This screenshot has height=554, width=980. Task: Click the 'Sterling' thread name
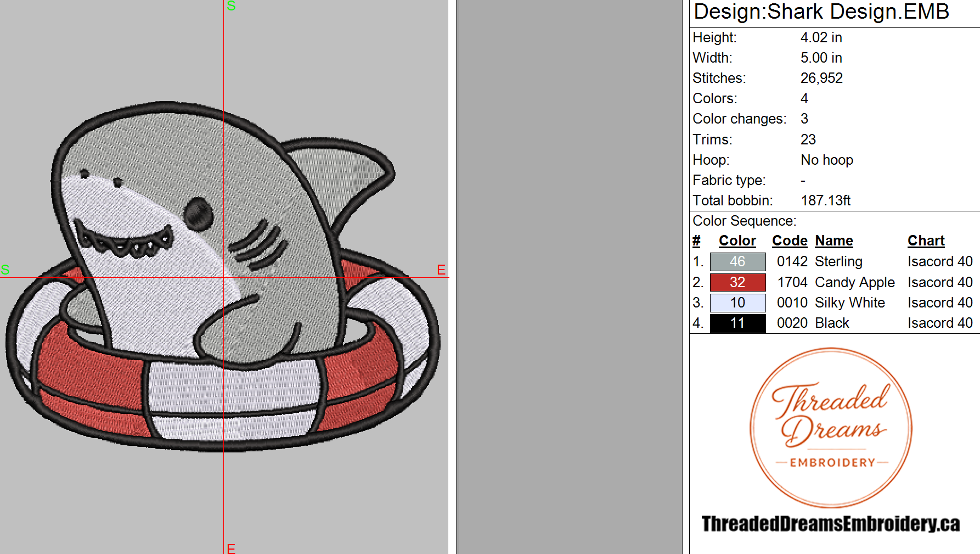(x=838, y=262)
